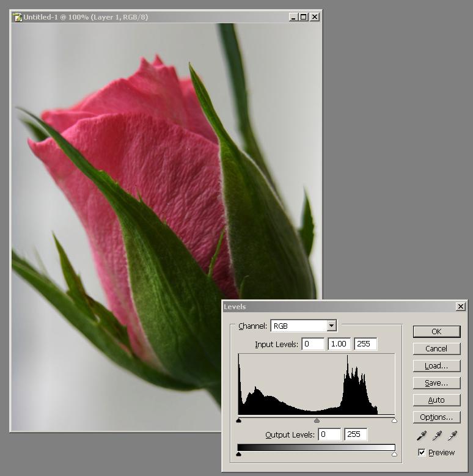Click the Load... button
The width and height of the screenshot is (473, 476).
[436, 366]
